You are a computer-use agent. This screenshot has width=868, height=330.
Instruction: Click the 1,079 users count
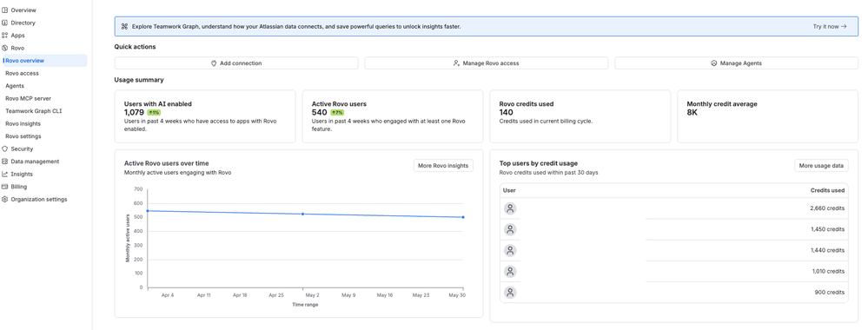click(135, 112)
